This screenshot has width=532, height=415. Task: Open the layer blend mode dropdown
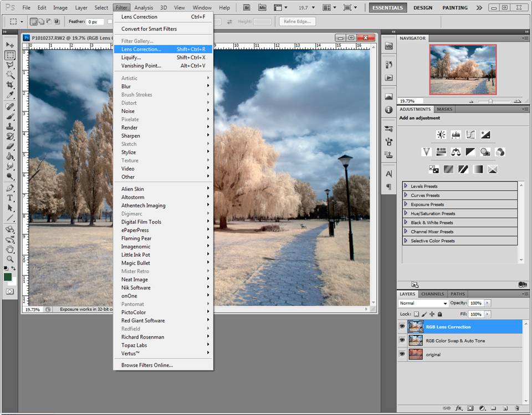click(x=423, y=304)
